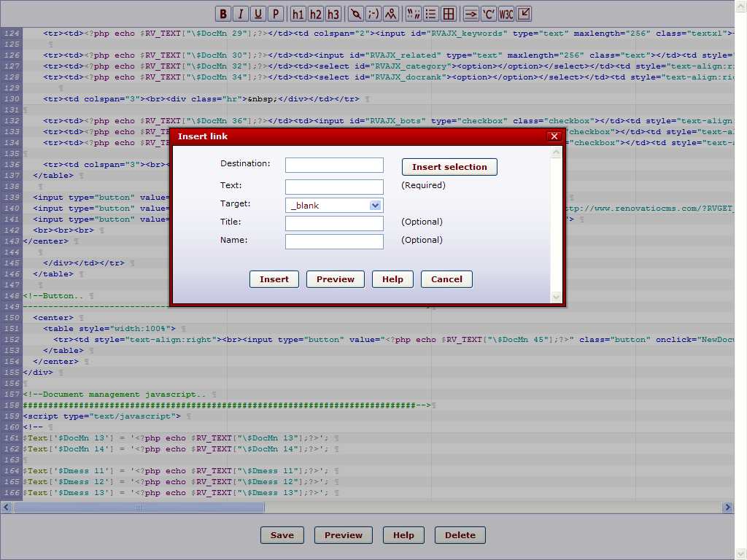The width and height of the screenshot is (747, 560).
Task: Insert a bulleted list from toolbar
Action: (430, 14)
